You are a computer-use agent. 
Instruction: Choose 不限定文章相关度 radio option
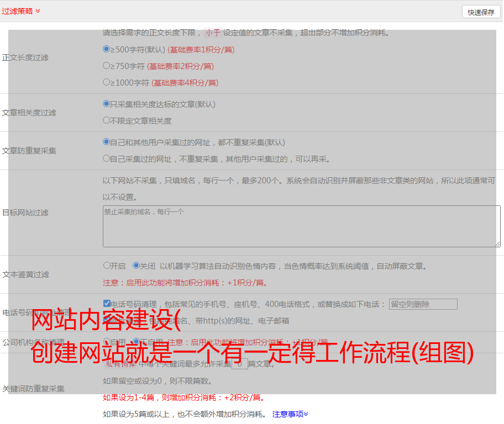click(107, 120)
